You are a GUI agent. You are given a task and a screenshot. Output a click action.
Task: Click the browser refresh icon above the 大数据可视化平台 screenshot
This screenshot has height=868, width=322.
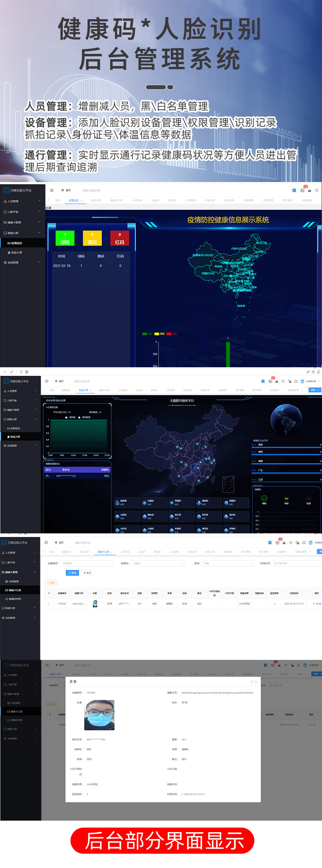[x=21, y=372]
